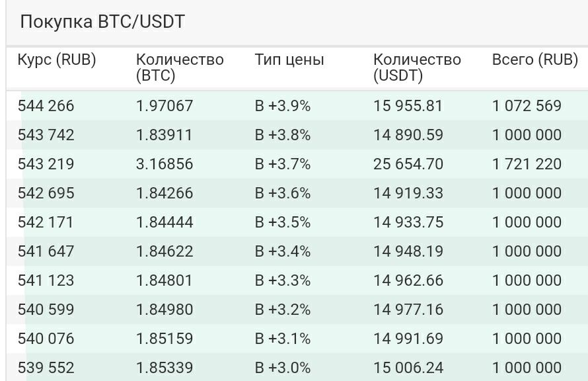Image resolution: width=588 pixels, height=381 pixels.
Task: Select the order at rate 543 219
Action: [297, 164]
